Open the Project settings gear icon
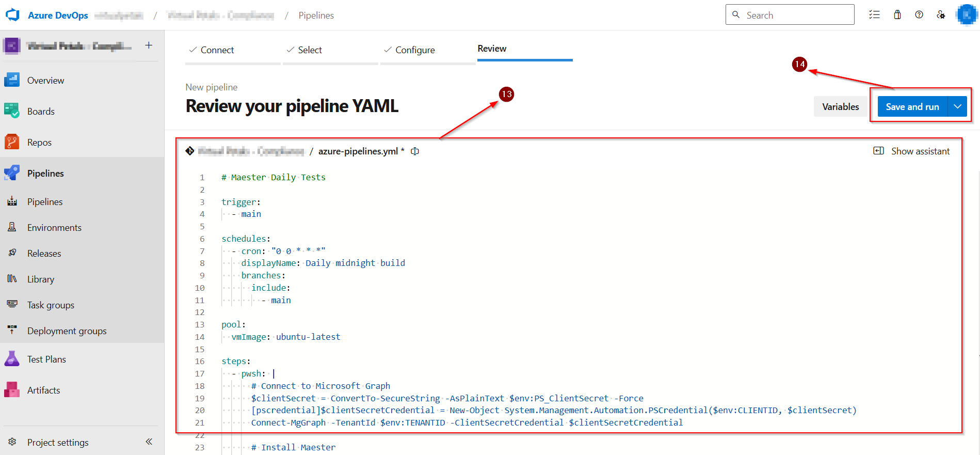Viewport: 980px width, 455px height. coord(12,442)
